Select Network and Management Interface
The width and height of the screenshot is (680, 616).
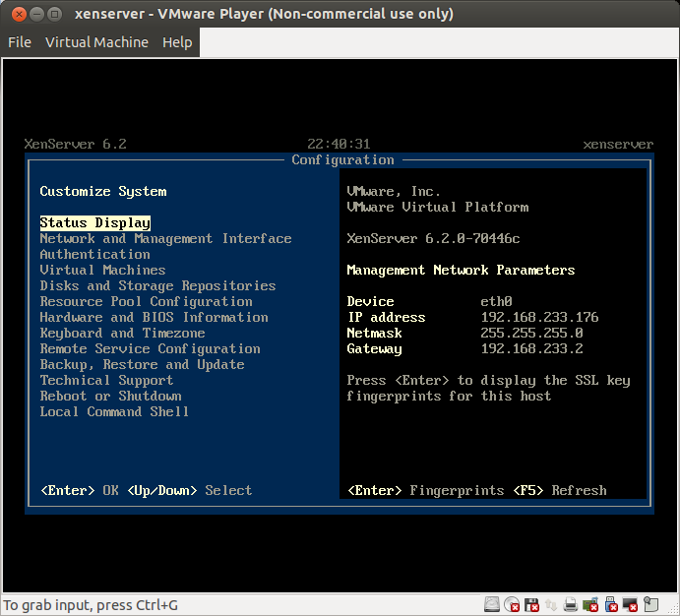pyautogui.click(x=165, y=239)
